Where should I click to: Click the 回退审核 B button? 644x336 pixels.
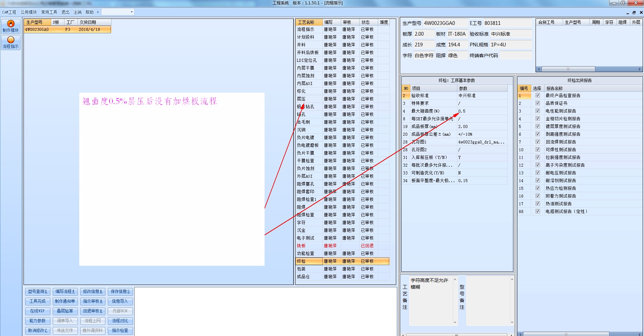point(93,311)
